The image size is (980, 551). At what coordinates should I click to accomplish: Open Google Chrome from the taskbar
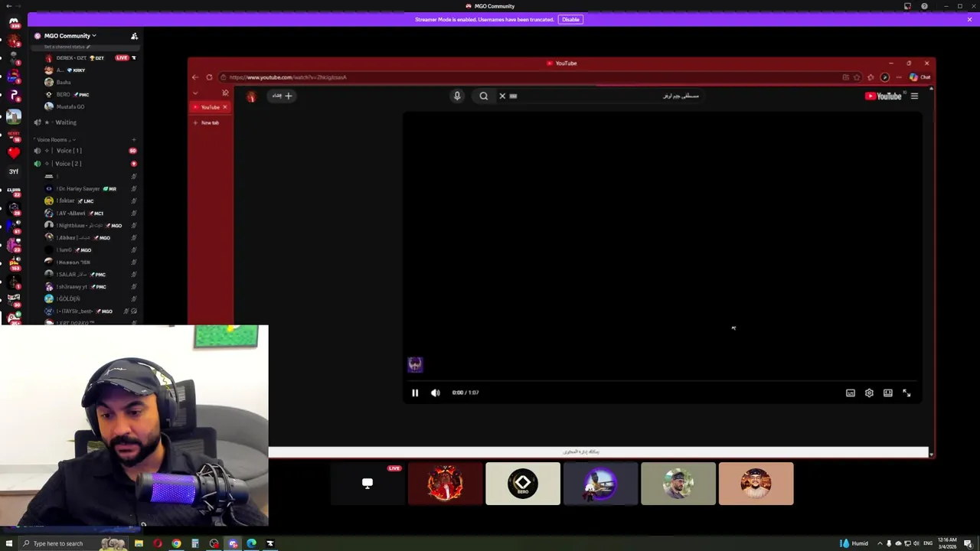176,543
